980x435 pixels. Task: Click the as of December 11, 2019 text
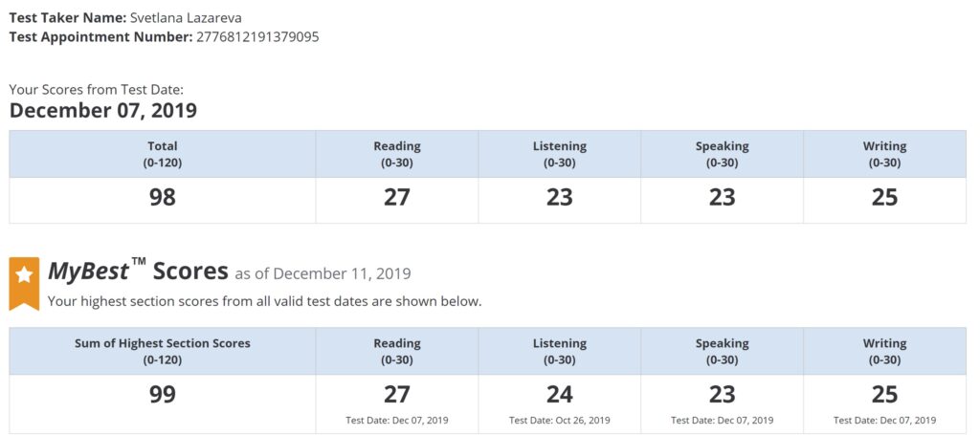[x=323, y=274]
